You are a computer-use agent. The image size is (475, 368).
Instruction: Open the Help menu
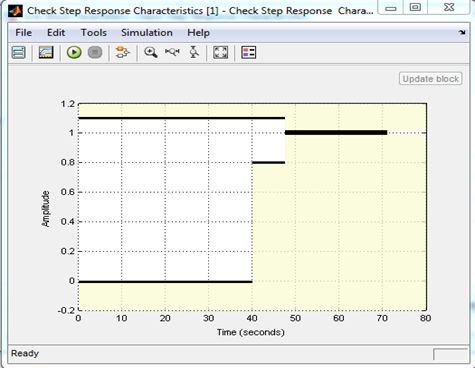[x=198, y=33]
